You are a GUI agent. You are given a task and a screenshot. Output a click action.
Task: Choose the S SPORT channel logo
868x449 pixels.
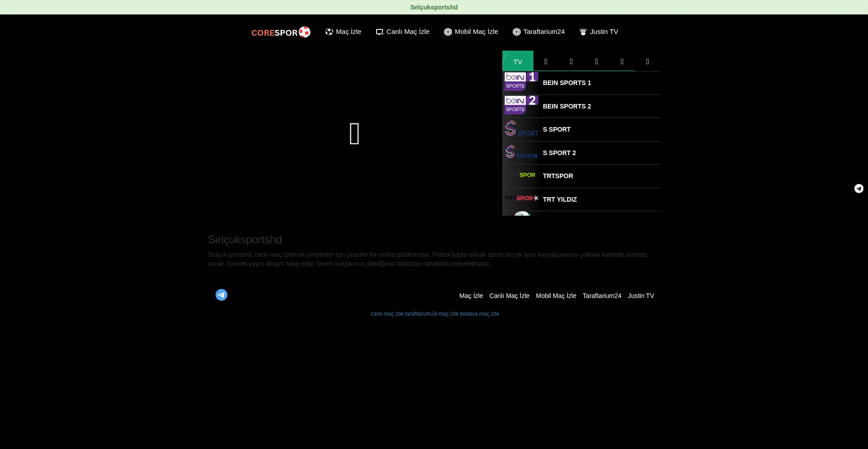tap(521, 129)
